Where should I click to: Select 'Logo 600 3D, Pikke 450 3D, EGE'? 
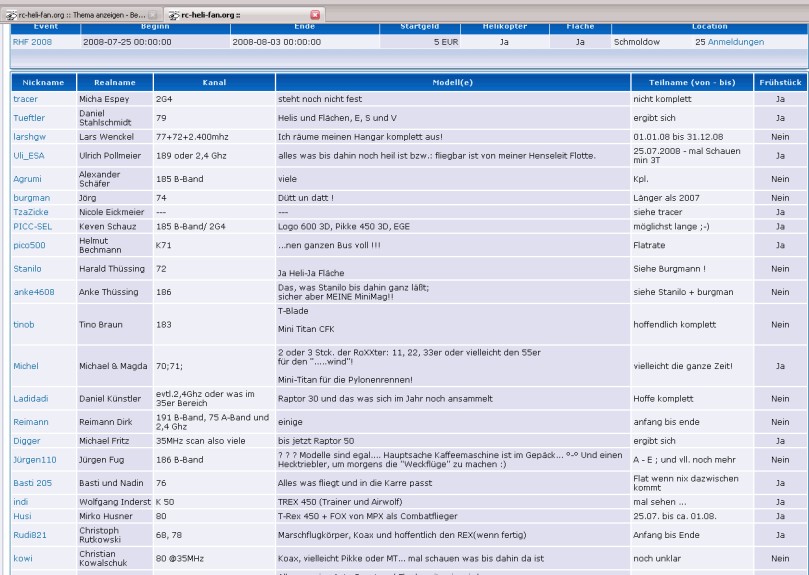coord(344,226)
